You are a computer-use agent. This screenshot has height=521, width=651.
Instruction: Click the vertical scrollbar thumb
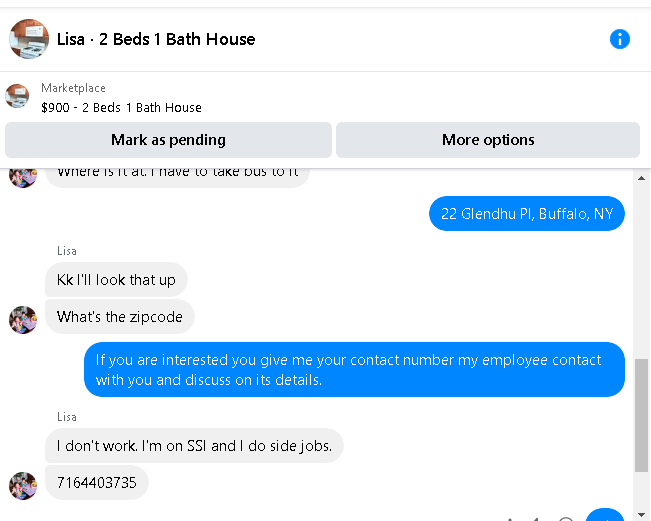641,415
